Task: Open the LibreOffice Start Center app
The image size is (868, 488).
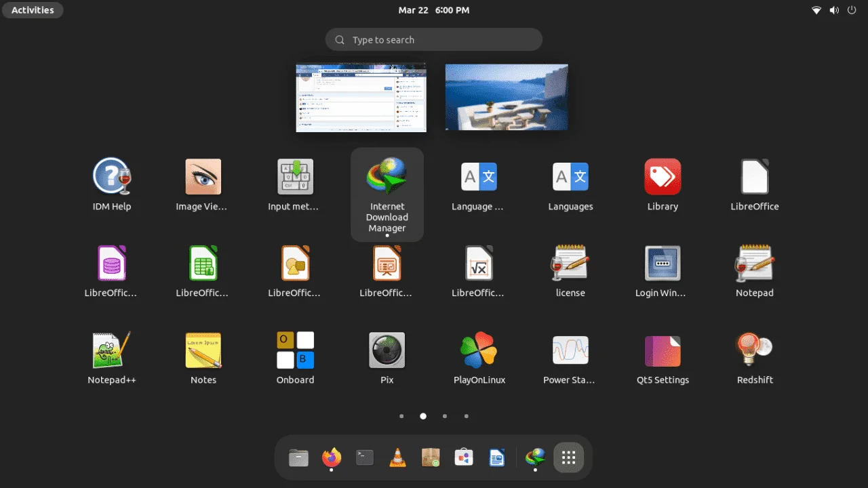Action: click(x=755, y=185)
